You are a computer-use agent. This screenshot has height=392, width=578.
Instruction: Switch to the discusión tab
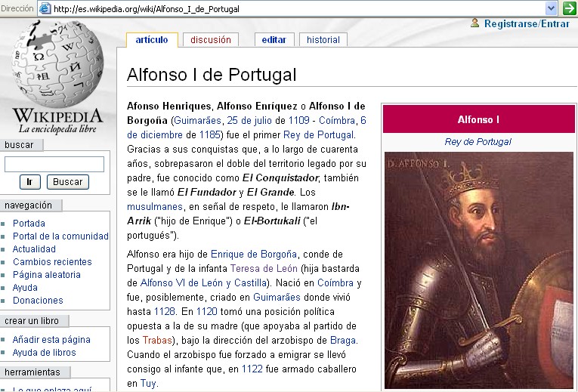tap(211, 40)
